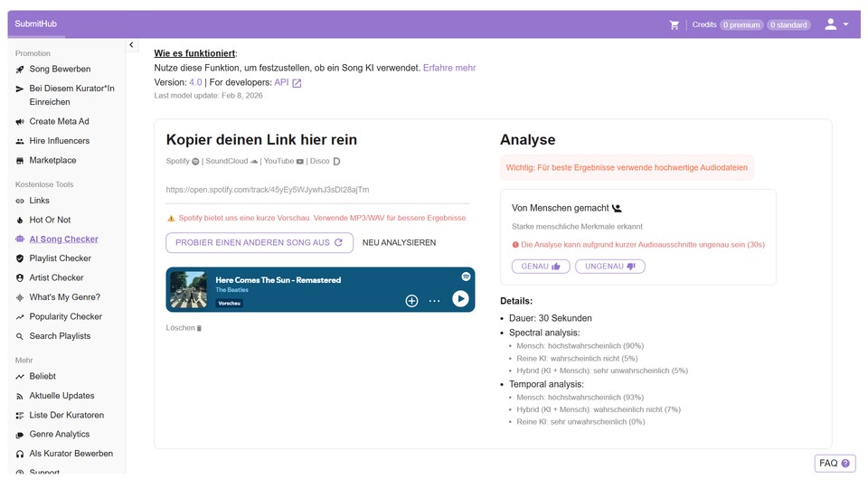Screen dimensions: 868x488
Task: Click the Aktuelle Updates feed icon
Action: click(x=20, y=396)
